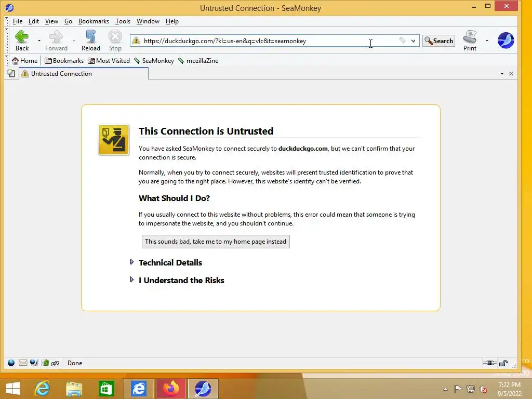Switch to the running Internet Explorer taskbar window
Screen dimensions: 532x399
click(138, 389)
